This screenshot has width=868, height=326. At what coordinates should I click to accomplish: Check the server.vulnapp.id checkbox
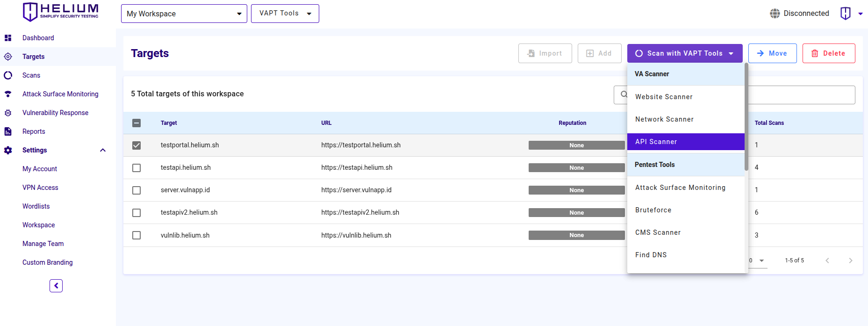[x=136, y=190]
